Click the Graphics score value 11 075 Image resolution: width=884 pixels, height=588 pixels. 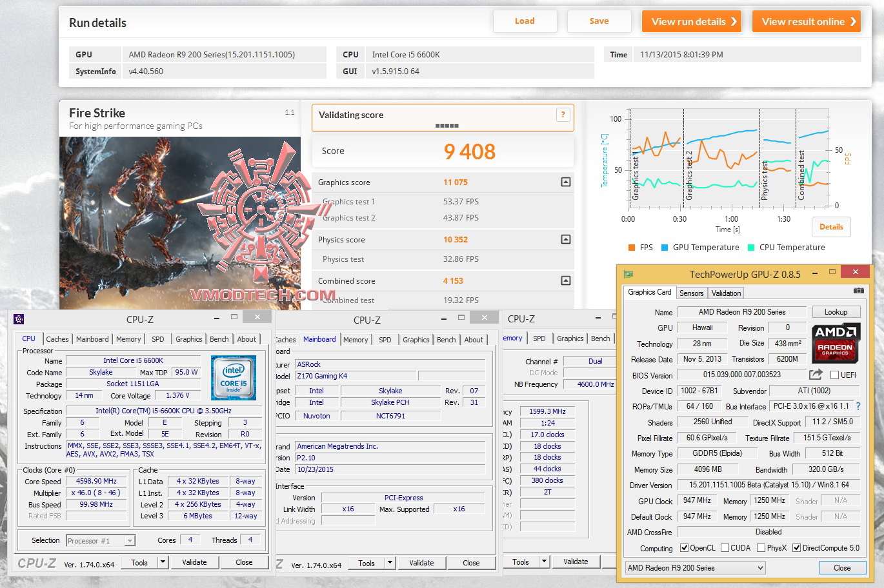pyautogui.click(x=456, y=182)
